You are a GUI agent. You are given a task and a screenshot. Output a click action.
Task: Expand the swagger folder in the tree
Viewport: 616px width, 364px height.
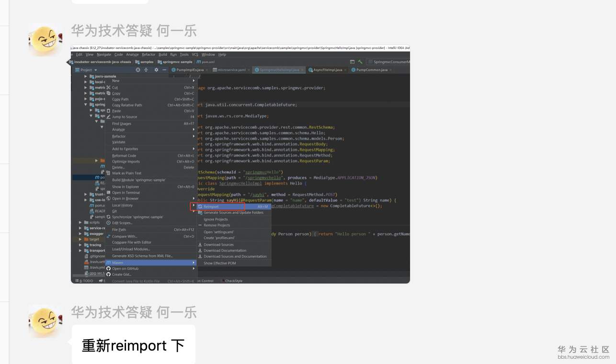point(80,234)
